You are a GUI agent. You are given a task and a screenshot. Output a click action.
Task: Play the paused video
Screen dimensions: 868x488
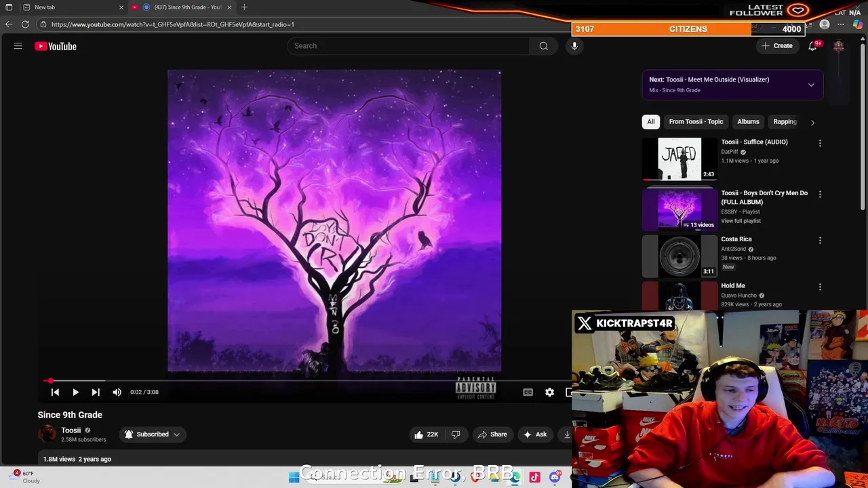75,392
